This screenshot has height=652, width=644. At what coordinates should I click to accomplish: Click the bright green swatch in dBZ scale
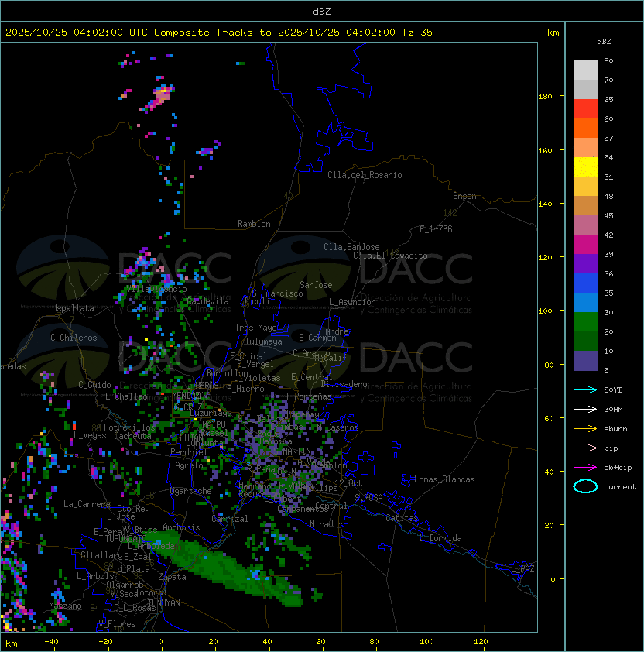[x=585, y=321]
